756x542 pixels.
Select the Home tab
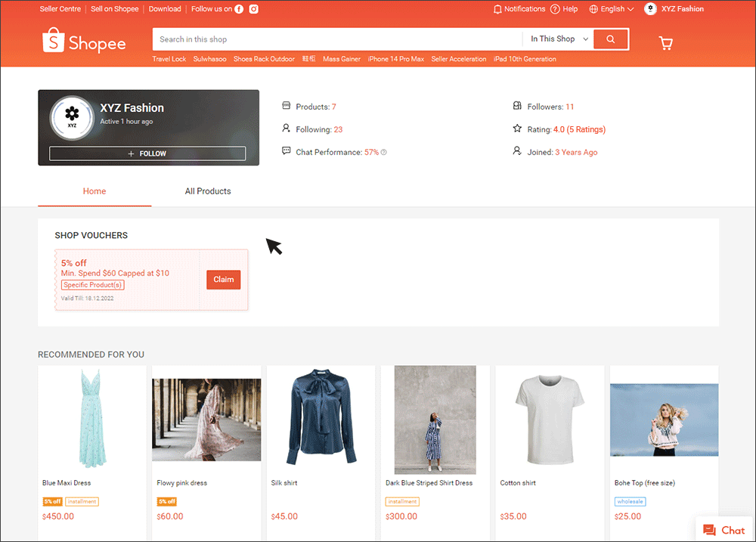94,191
